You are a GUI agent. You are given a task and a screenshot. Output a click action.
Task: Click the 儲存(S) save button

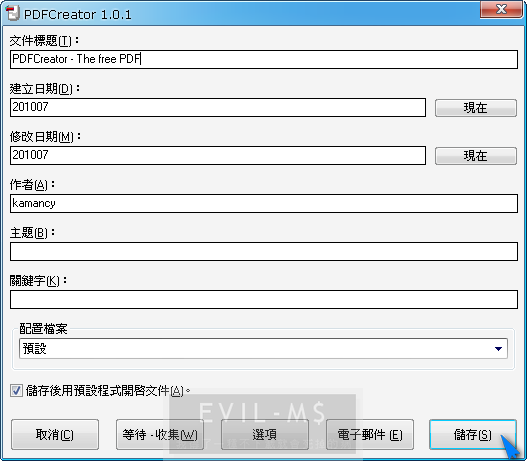[x=473, y=434]
